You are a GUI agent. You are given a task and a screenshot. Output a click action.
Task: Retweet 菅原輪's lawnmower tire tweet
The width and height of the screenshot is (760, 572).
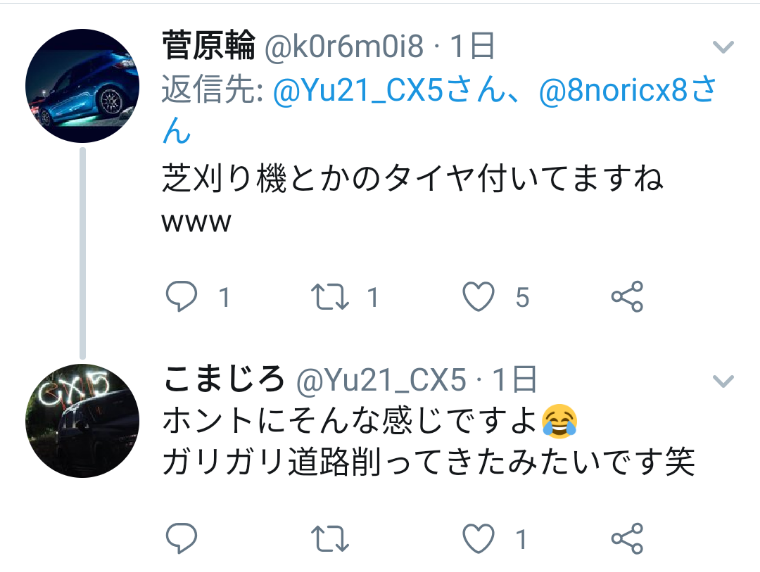[330, 297]
